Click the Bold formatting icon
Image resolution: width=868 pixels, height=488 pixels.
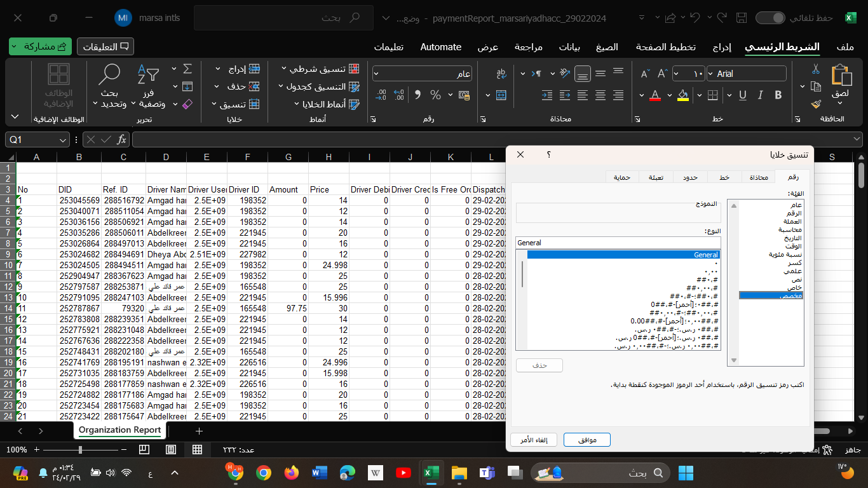[778, 95]
